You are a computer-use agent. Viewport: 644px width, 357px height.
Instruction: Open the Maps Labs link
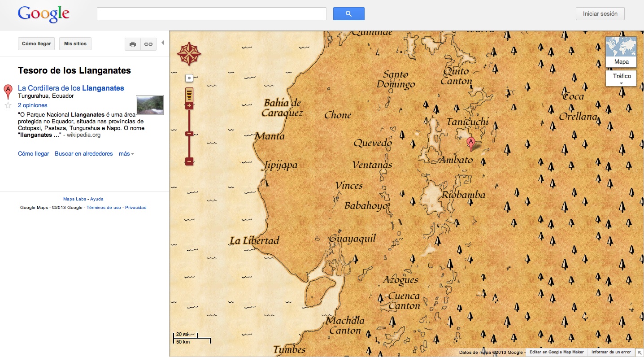pyautogui.click(x=74, y=199)
